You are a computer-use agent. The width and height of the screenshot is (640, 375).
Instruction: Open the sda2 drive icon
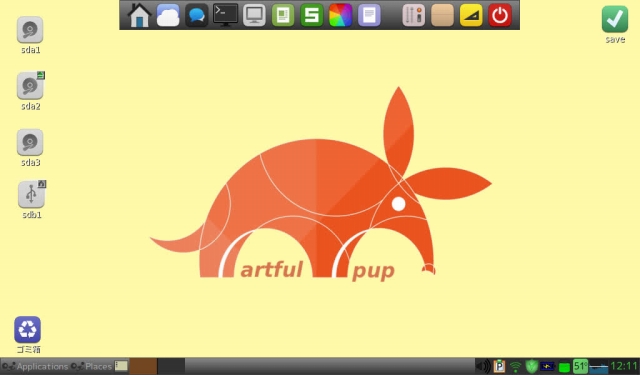coord(30,86)
